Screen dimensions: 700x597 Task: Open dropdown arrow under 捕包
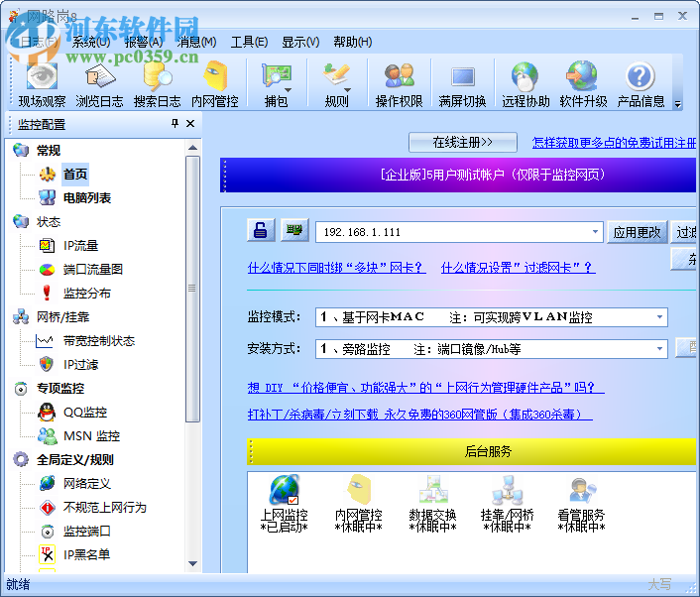click(x=288, y=90)
